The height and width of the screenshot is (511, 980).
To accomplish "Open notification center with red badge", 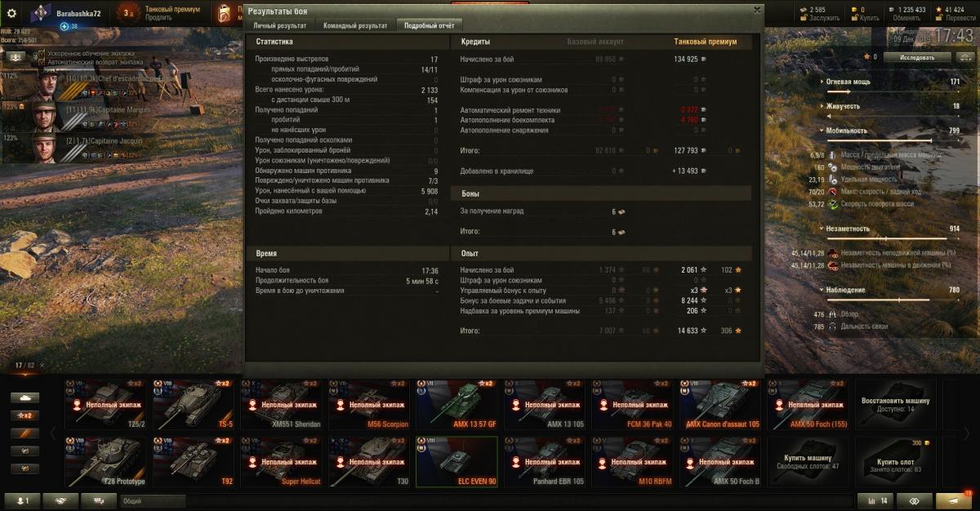I will click(x=955, y=500).
